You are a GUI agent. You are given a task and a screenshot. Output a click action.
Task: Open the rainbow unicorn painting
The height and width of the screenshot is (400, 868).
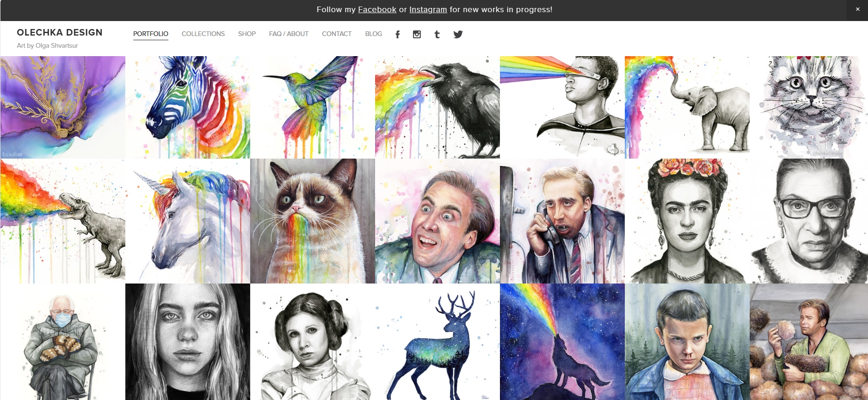[188, 221]
